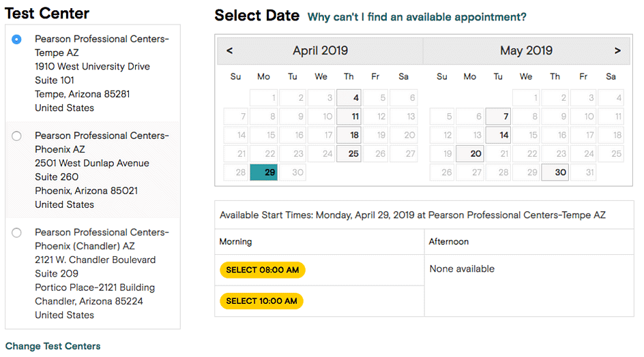Click the unavailable May 31 date
Viewport: 644px width, 357px height.
583,172
